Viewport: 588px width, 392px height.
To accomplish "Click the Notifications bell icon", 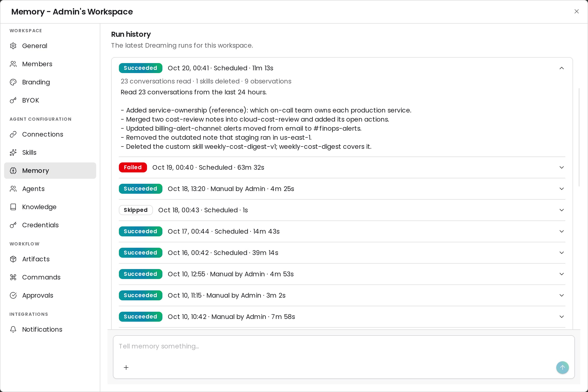I will tap(13, 329).
